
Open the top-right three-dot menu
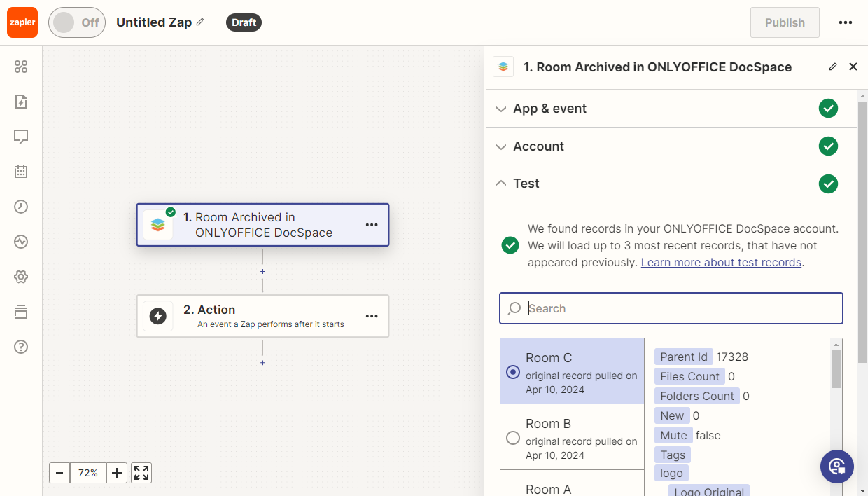846,22
